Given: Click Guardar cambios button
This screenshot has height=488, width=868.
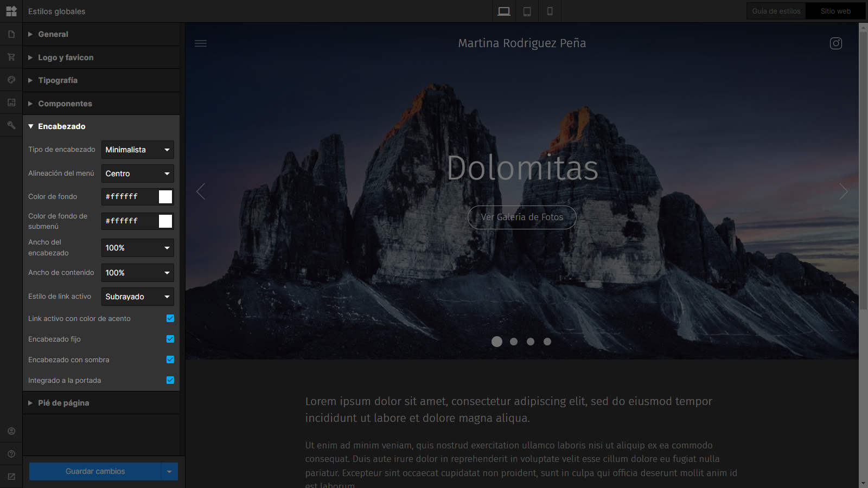Looking at the screenshot, I should coord(95,471).
